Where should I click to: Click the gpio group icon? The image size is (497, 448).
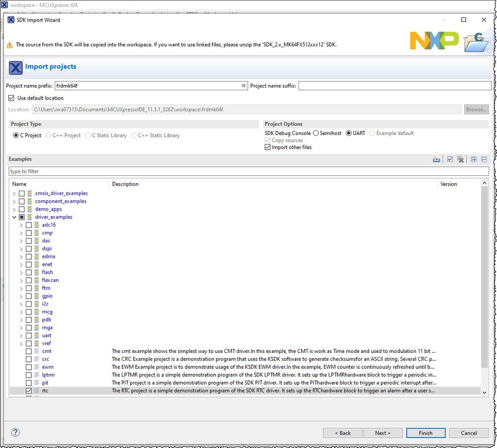pyautogui.click(x=36, y=296)
